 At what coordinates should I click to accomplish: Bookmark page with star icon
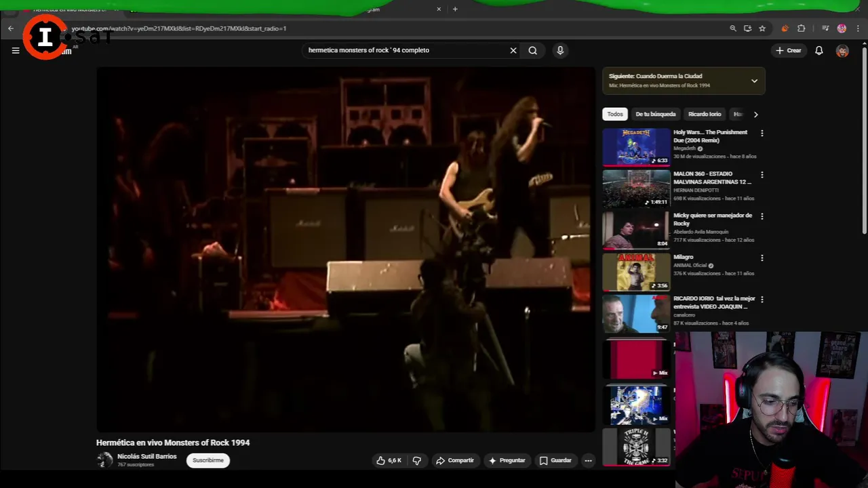pyautogui.click(x=762, y=28)
